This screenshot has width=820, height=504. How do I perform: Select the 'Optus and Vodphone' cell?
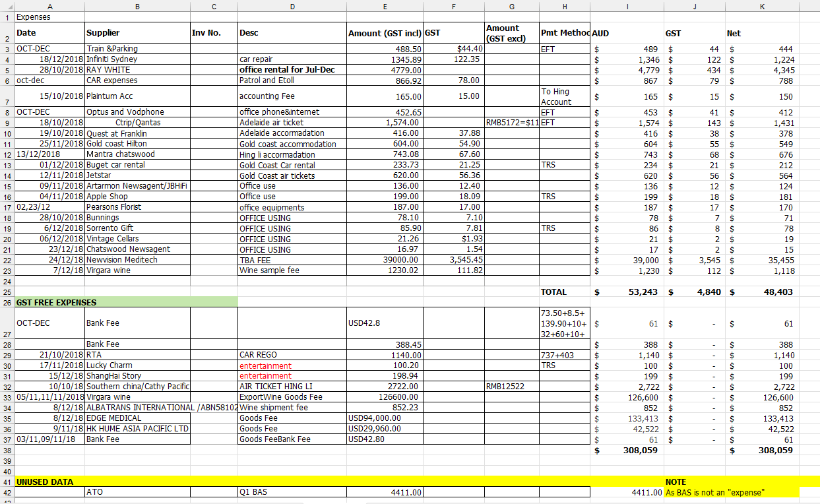tap(137, 112)
